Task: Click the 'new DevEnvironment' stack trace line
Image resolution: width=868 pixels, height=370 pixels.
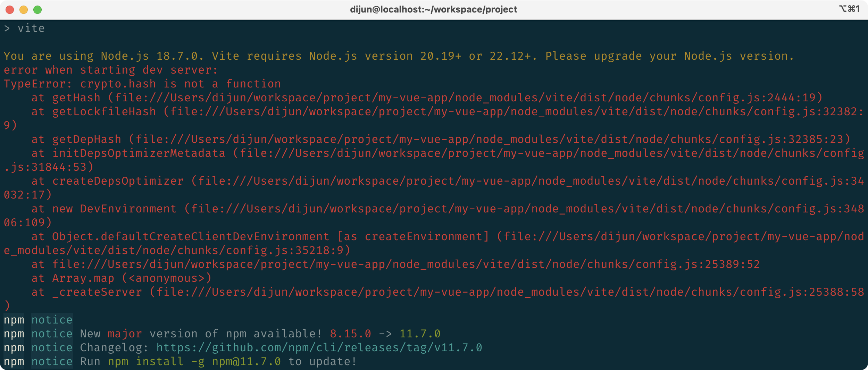Action: click(x=434, y=216)
